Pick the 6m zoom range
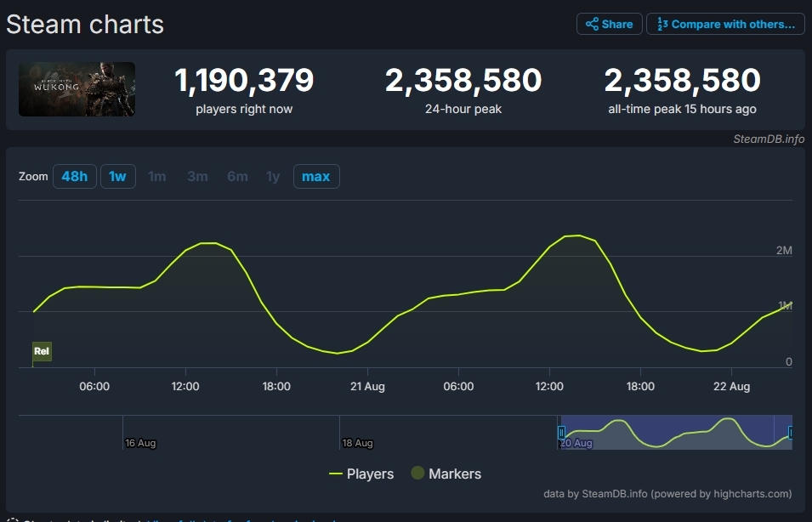The image size is (812, 522). point(237,177)
